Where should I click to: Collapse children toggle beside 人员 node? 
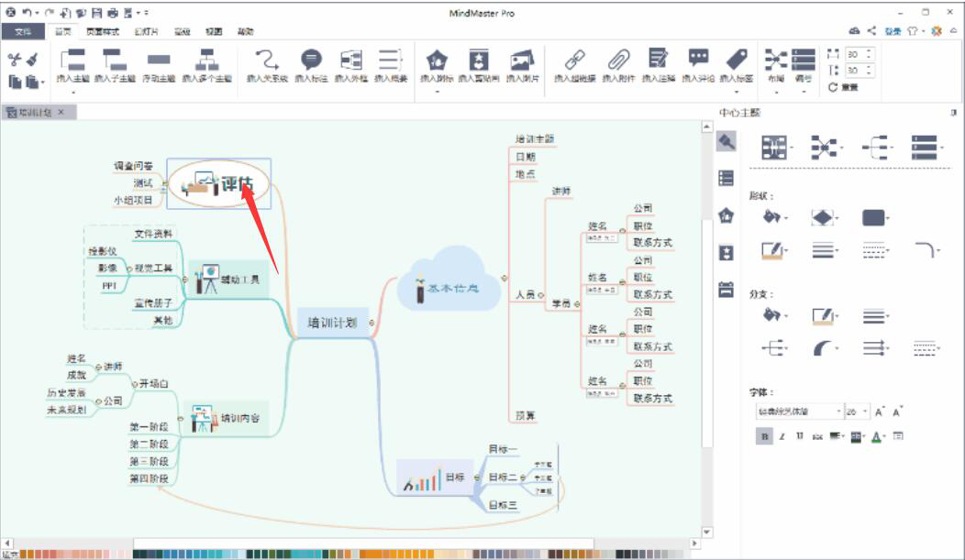tap(541, 295)
